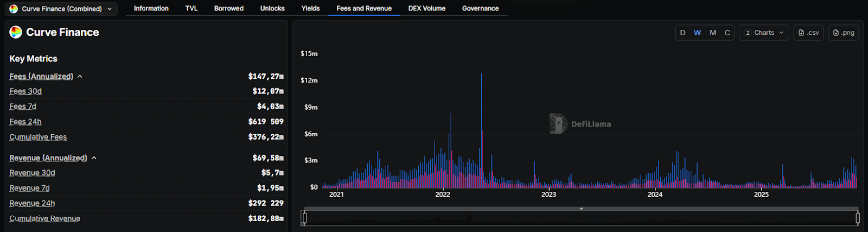Go to the Governance tab
Viewport: 868px width, 232px height.
(480, 8)
